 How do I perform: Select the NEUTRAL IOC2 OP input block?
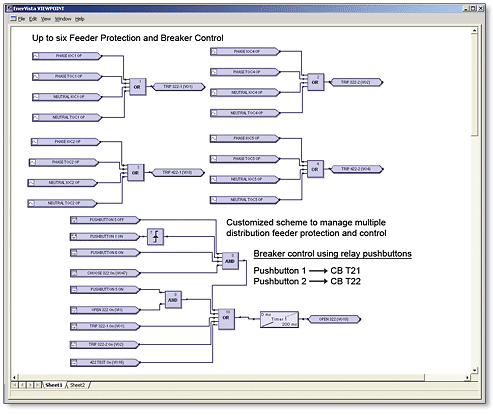click(x=63, y=183)
